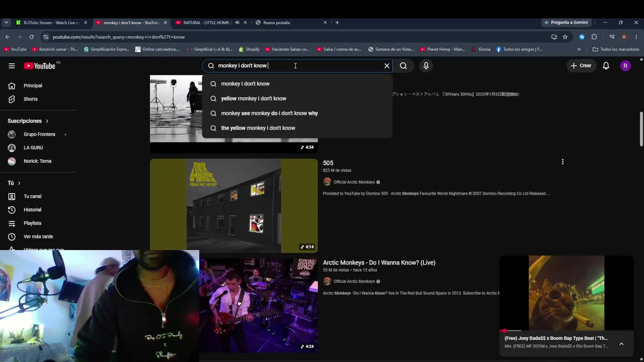The height and width of the screenshot is (362, 644).
Task: Play the Do I Wanna Know live thumbnail
Action: tap(259, 305)
